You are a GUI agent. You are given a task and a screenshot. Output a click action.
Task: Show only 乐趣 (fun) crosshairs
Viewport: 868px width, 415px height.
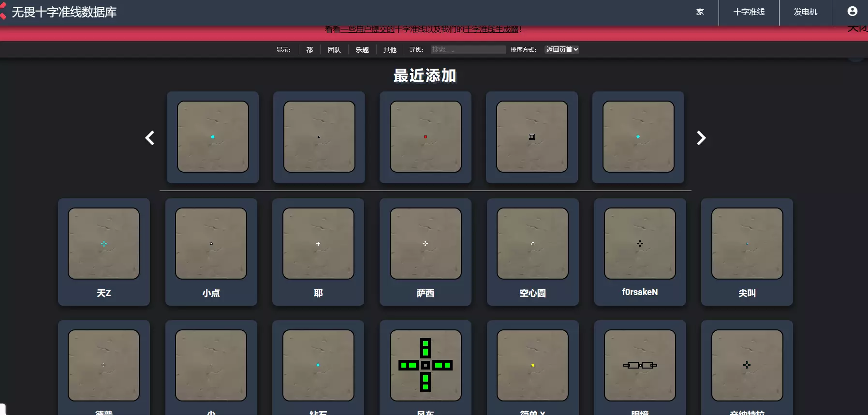click(362, 50)
